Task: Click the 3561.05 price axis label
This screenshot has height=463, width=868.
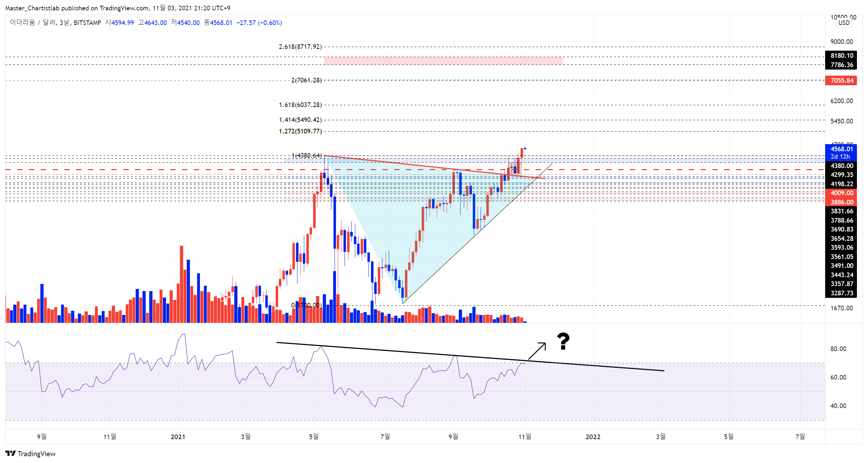Action: pos(841,257)
